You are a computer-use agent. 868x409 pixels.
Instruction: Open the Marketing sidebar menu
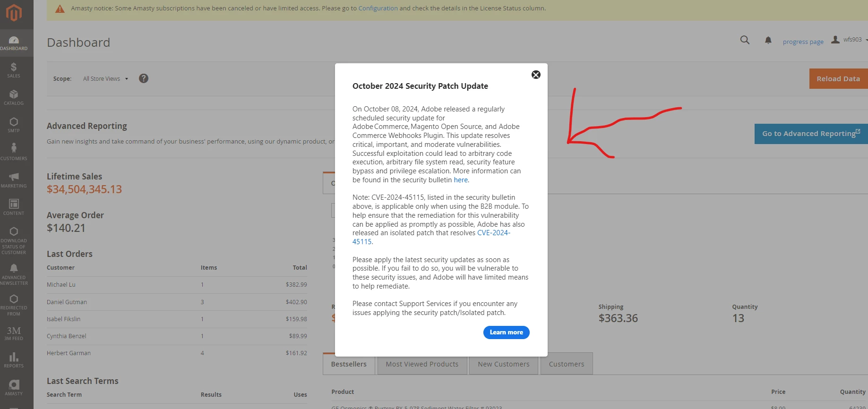[x=14, y=180]
